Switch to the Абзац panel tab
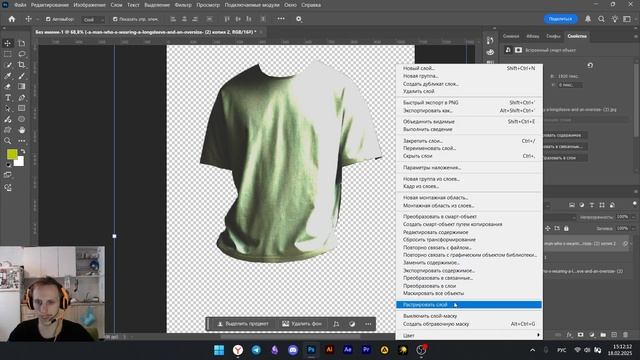The height and width of the screenshot is (360, 640). [x=532, y=36]
